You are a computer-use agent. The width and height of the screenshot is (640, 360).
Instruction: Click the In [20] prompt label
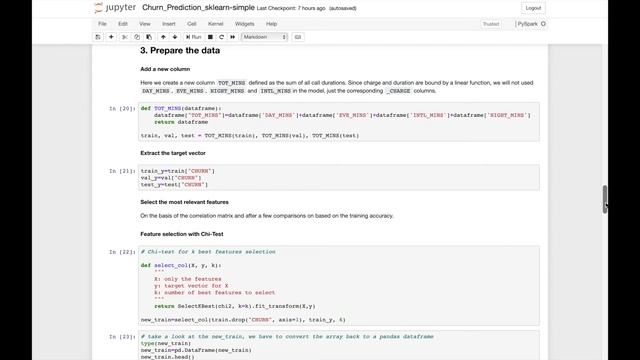click(x=122, y=109)
